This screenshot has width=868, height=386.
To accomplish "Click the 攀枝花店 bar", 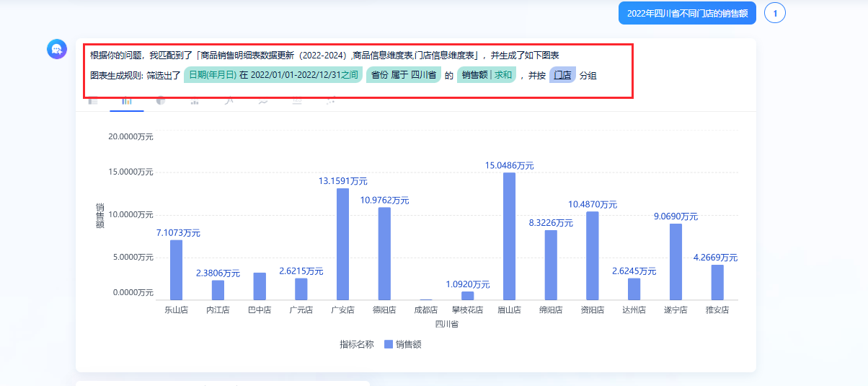I will pos(468,296).
